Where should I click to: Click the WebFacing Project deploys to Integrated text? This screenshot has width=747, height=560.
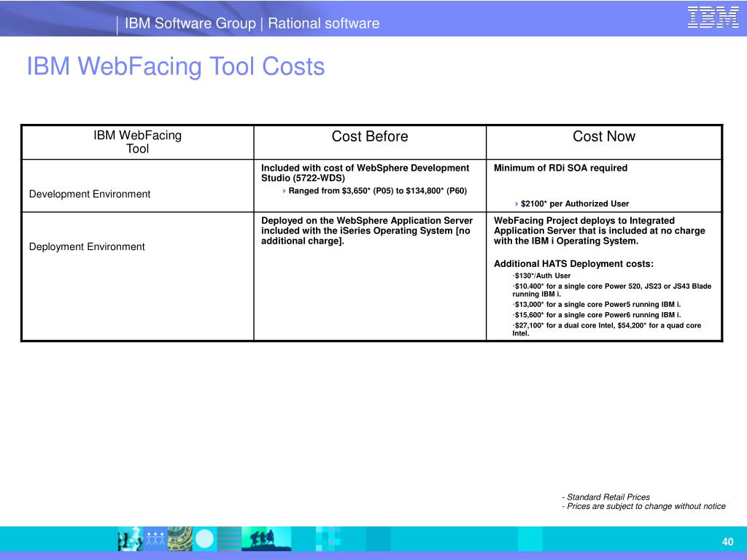(600, 231)
